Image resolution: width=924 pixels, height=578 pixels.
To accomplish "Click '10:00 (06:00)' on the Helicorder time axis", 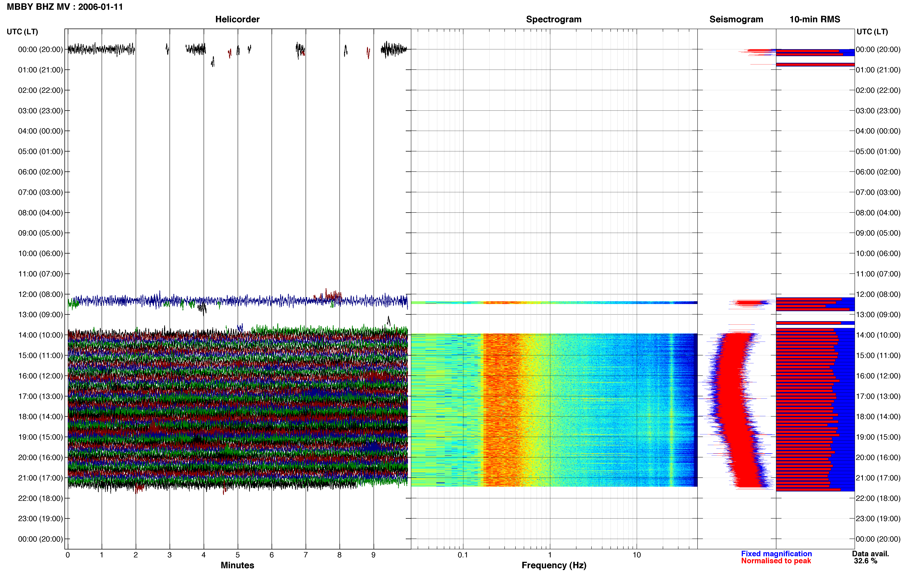I will click(41, 253).
